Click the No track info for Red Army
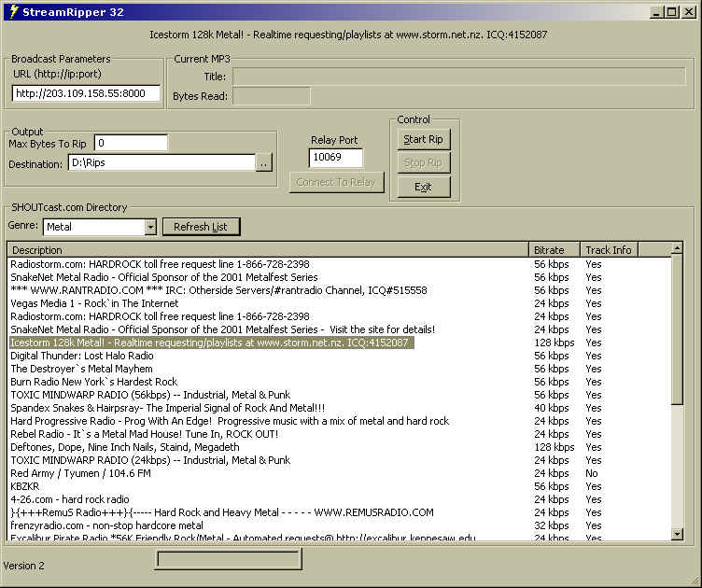Image resolution: width=702 pixels, height=588 pixels. 592,473
